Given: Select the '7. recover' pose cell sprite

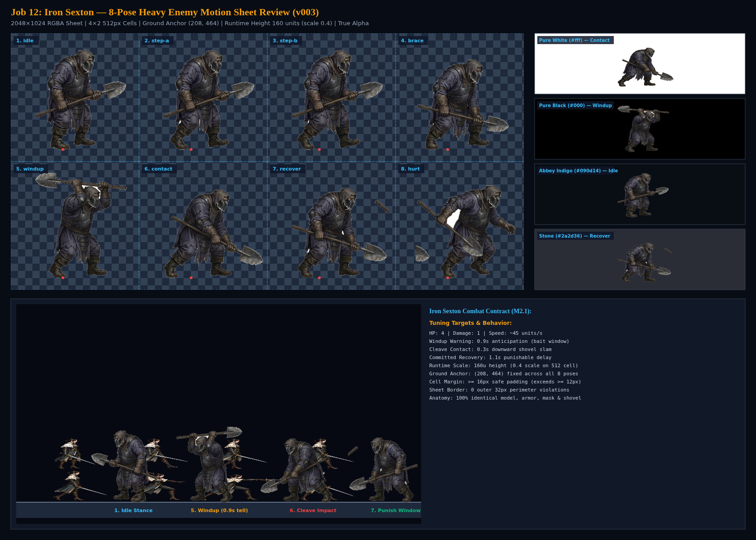Looking at the screenshot, I should (x=340, y=233).
